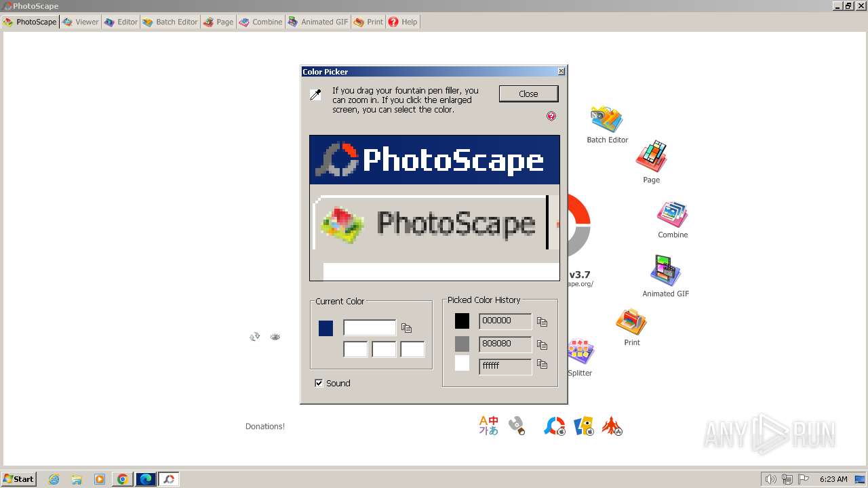Open volume speaker tray icon
The height and width of the screenshot is (488, 868).
pos(771,479)
